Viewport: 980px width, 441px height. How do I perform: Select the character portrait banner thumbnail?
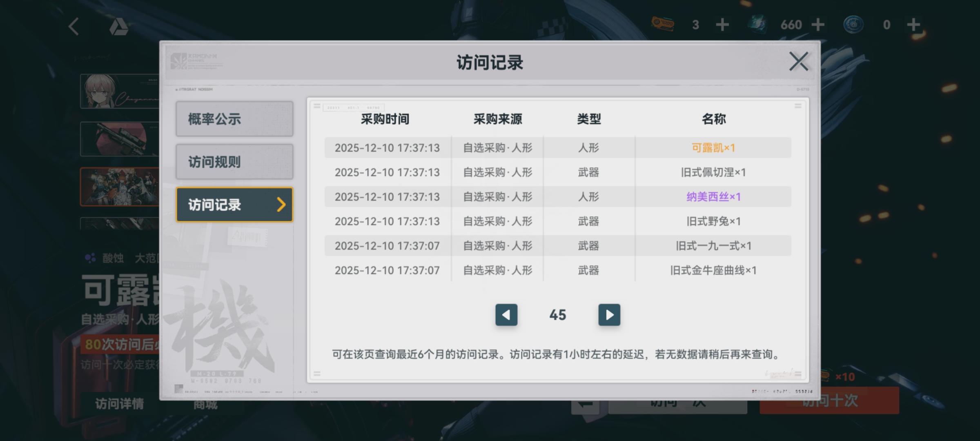click(x=120, y=91)
